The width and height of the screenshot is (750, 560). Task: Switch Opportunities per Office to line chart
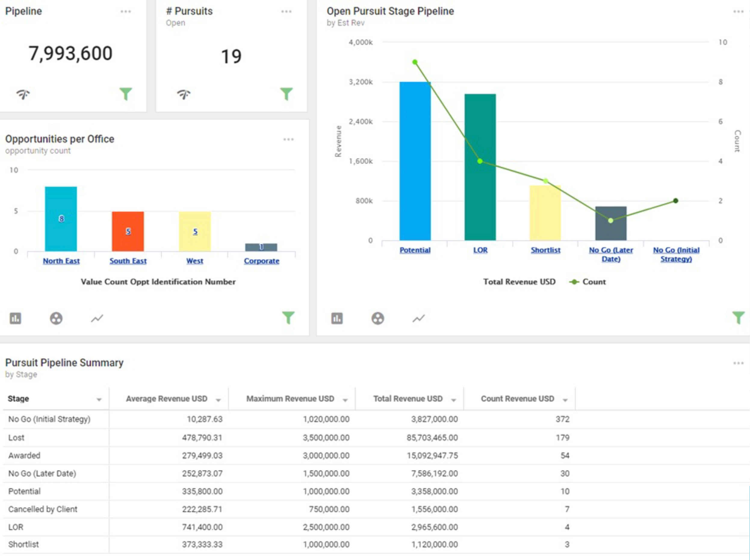pos(97,318)
